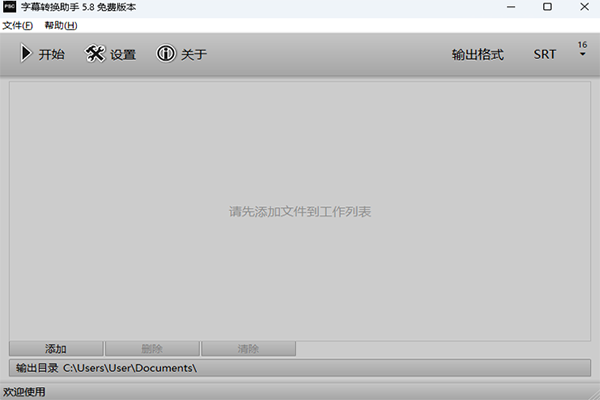Click the circled info icon for 关于
Image resolution: width=600 pixels, height=400 pixels.
point(166,54)
